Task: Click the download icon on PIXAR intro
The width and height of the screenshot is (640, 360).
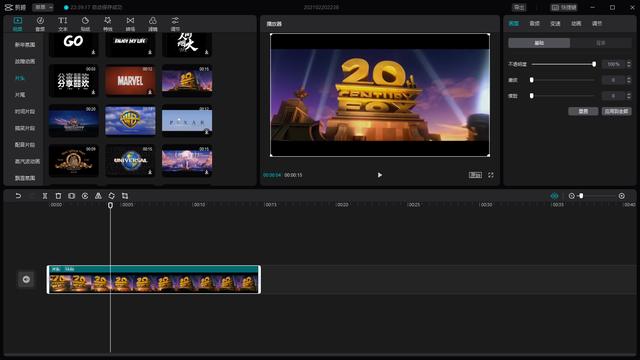Action: point(207,132)
